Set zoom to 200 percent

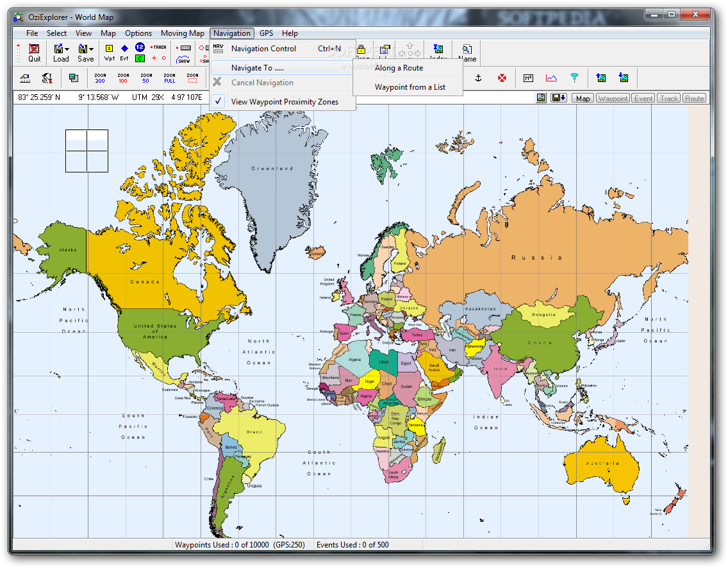pyautogui.click(x=100, y=78)
